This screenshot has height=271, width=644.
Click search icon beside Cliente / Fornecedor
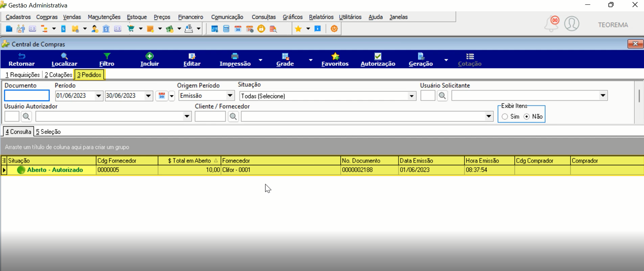(233, 117)
